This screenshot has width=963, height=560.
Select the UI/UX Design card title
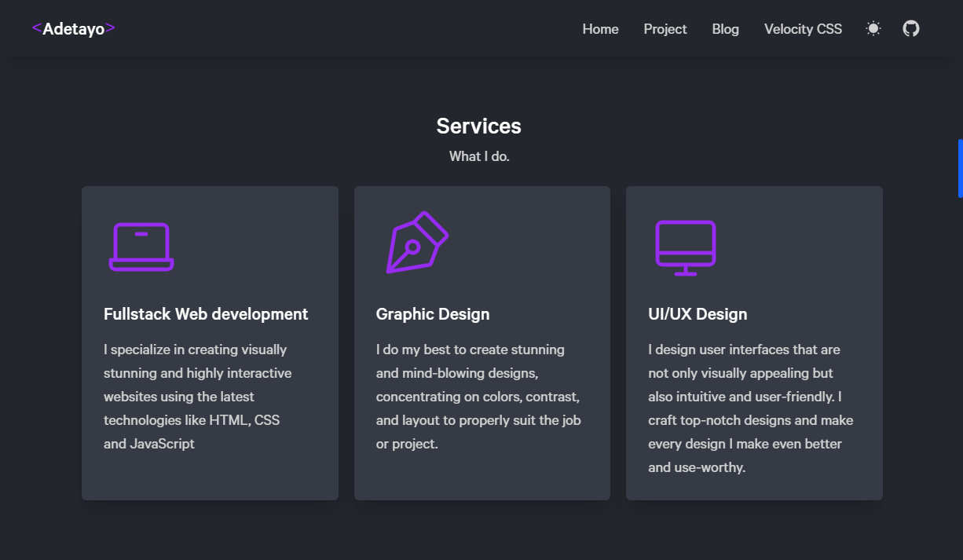[698, 314]
